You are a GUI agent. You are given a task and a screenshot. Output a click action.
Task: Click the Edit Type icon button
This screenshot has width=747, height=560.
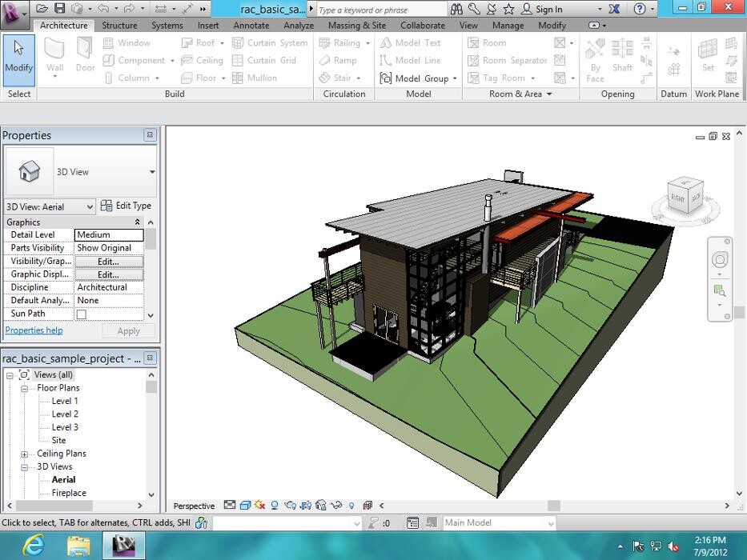pos(106,206)
